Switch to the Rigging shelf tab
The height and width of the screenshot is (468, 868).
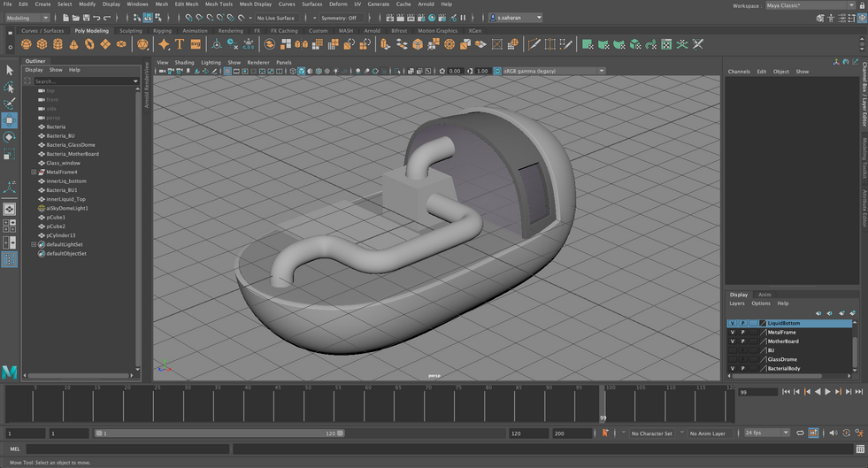pos(162,31)
